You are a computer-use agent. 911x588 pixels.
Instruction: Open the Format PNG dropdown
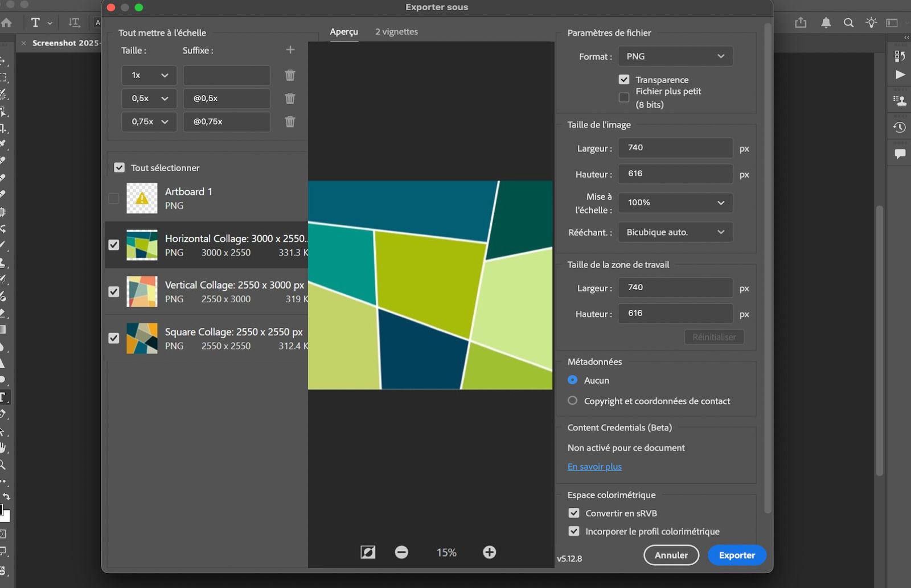tap(675, 56)
